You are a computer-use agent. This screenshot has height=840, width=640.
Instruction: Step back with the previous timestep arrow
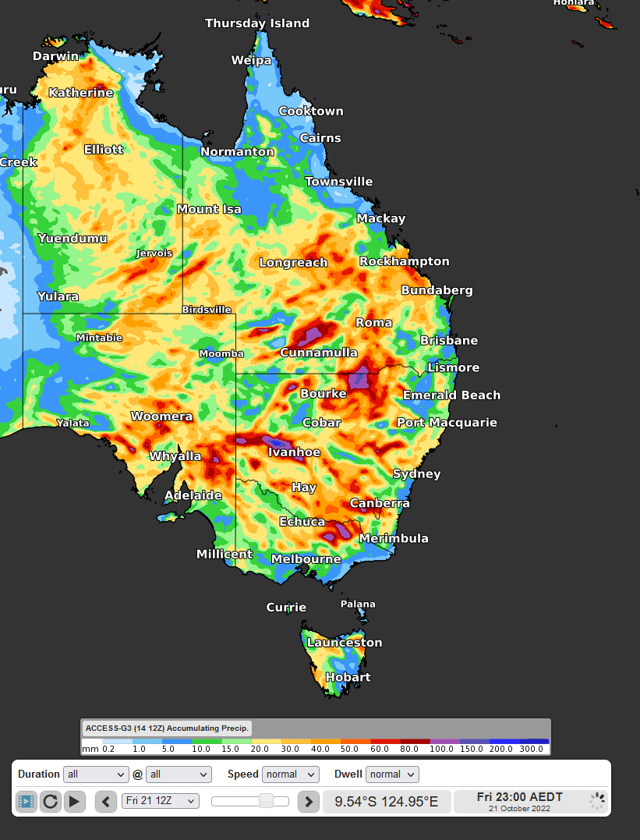point(105,802)
